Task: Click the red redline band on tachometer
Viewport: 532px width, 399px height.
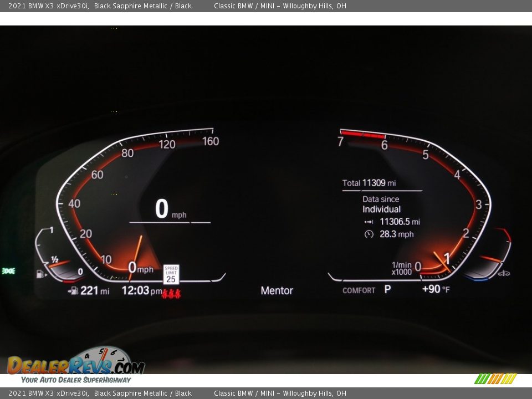Action: tap(362, 135)
